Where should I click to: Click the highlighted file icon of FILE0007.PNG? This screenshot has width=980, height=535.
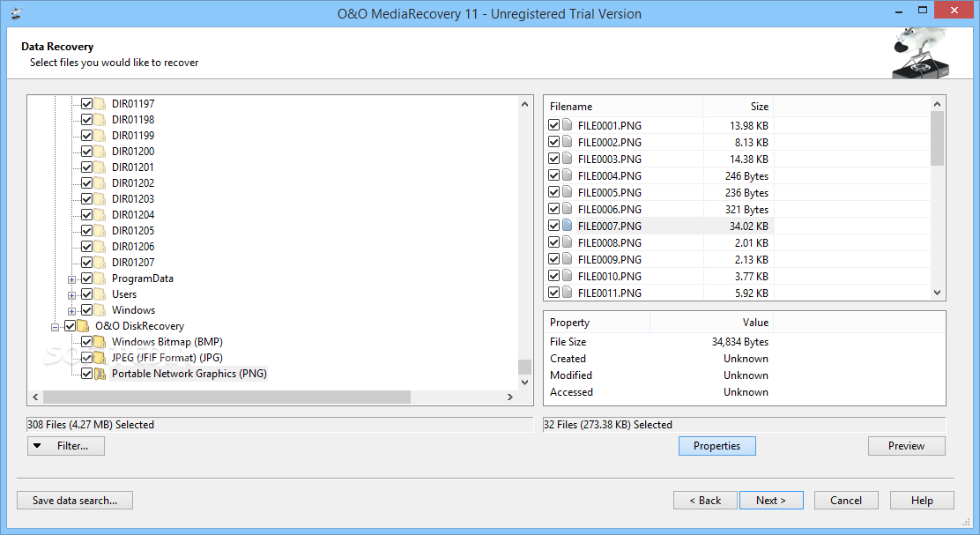[568, 226]
